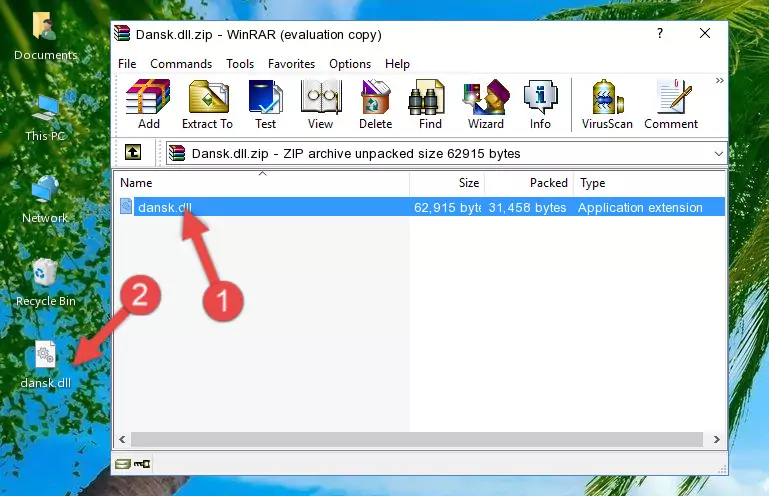The height and width of the screenshot is (496, 769).
Task: Open the archive path dropdown arrow
Action: click(718, 154)
